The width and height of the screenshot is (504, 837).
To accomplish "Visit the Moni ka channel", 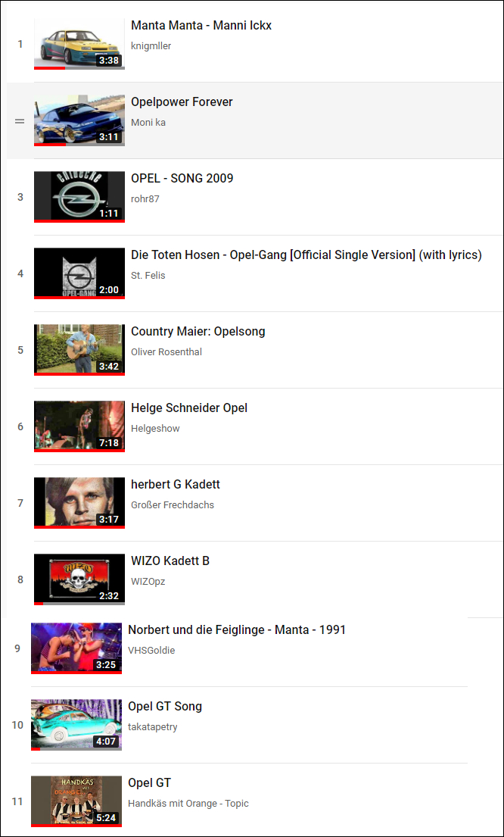I will [x=148, y=122].
